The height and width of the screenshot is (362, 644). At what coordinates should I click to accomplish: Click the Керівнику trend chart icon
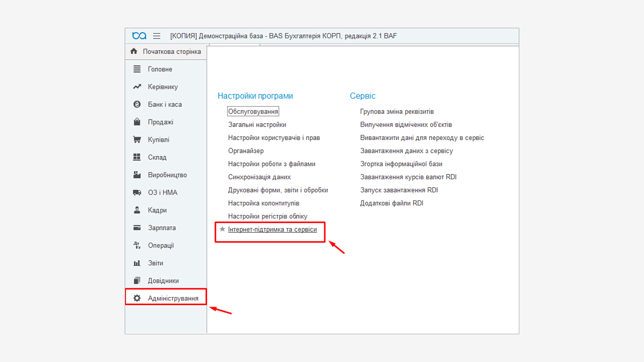[137, 87]
